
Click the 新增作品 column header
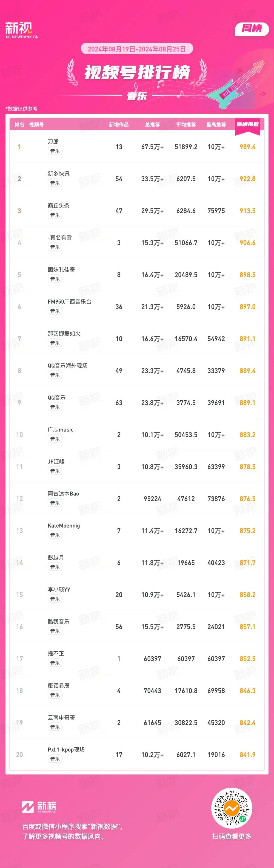pos(119,125)
